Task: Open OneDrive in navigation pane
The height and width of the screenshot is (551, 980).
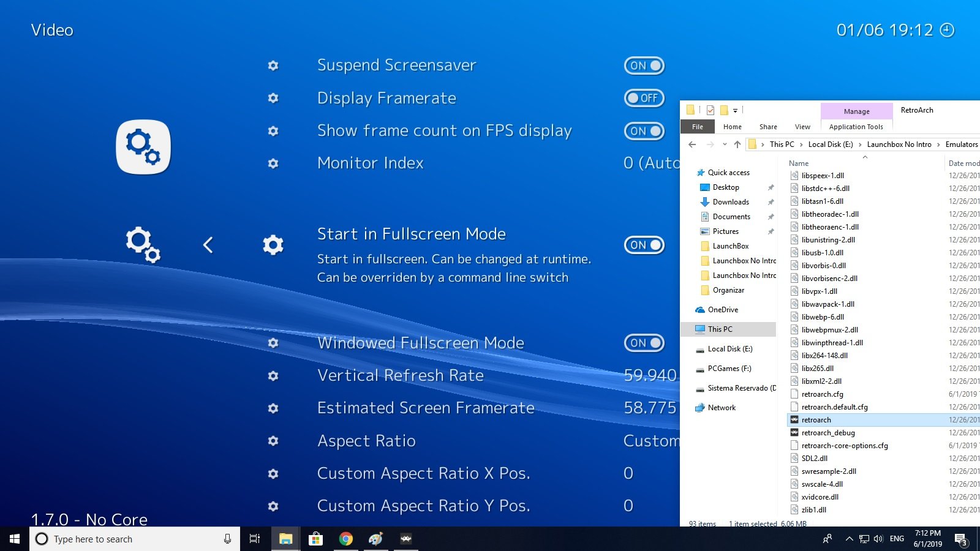Action: coord(723,310)
